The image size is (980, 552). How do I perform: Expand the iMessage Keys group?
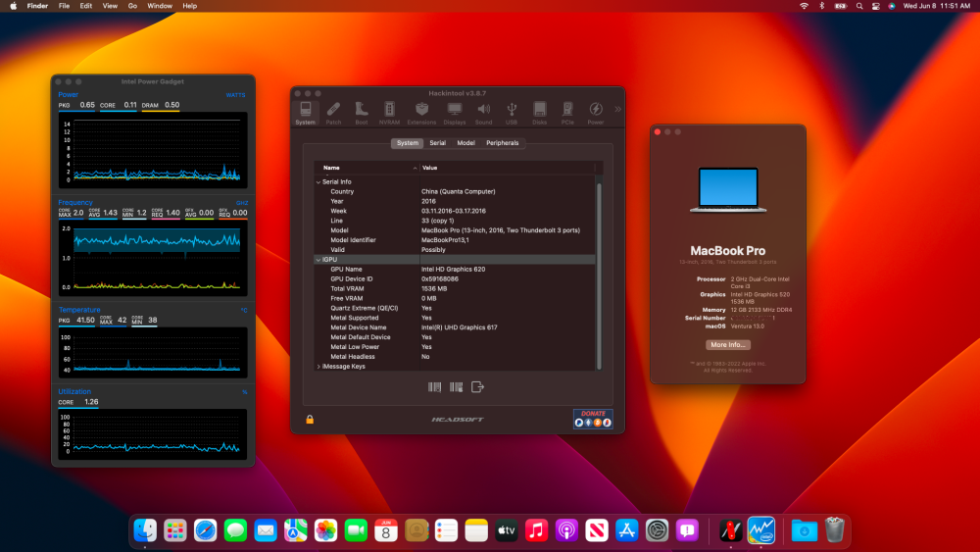[318, 367]
